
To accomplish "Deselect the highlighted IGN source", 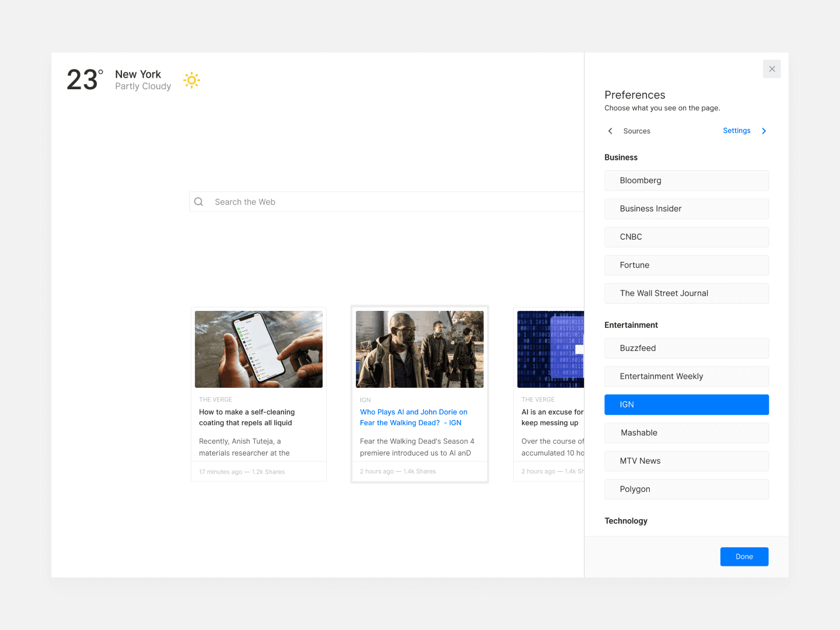I will tap(686, 405).
